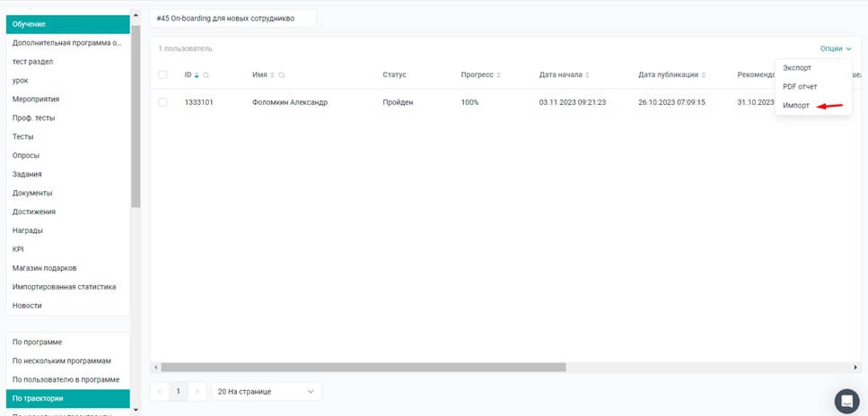Choose Экспорт in the options menu
The image size is (868, 416).
pyautogui.click(x=797, y=67)
